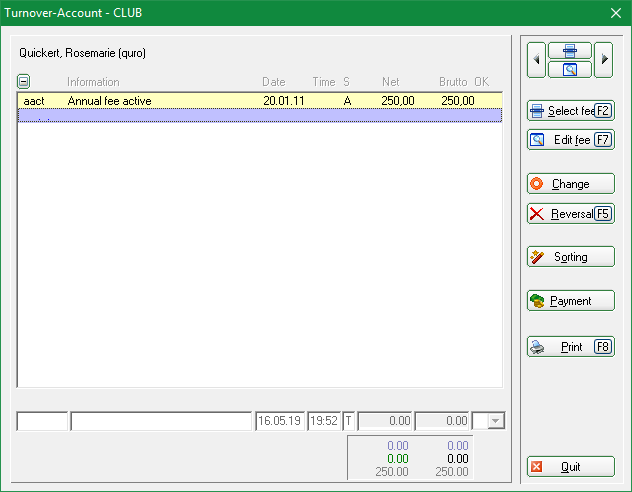The image size is (632, 492).
Task: Collapse the list with minus icon
Action: (x=23, y=81)
